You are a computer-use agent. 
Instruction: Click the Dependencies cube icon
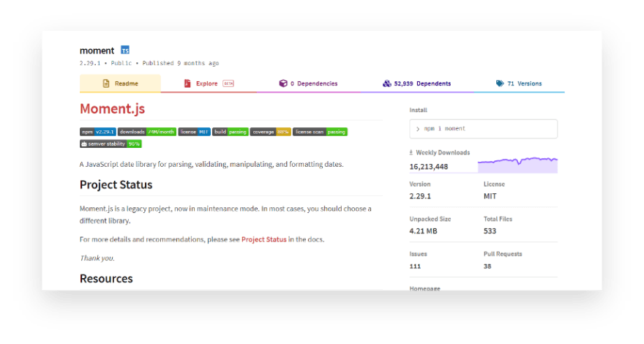pos(283,83)
